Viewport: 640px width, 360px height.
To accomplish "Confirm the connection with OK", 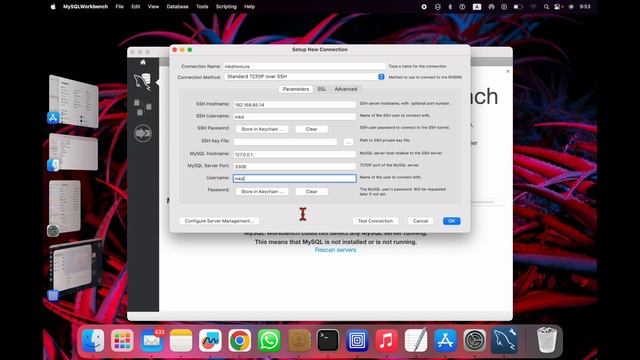I will click(x=451, y=221).
